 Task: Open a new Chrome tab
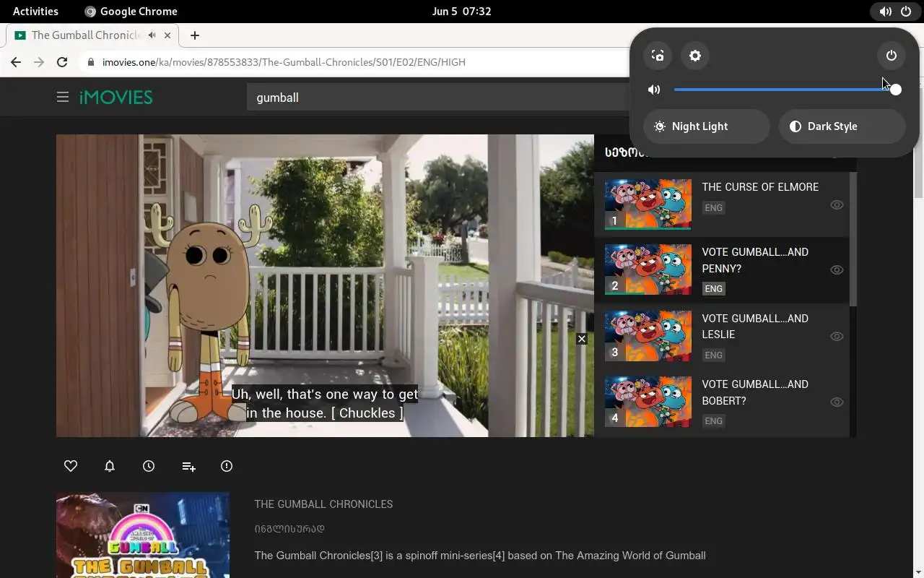195,35
